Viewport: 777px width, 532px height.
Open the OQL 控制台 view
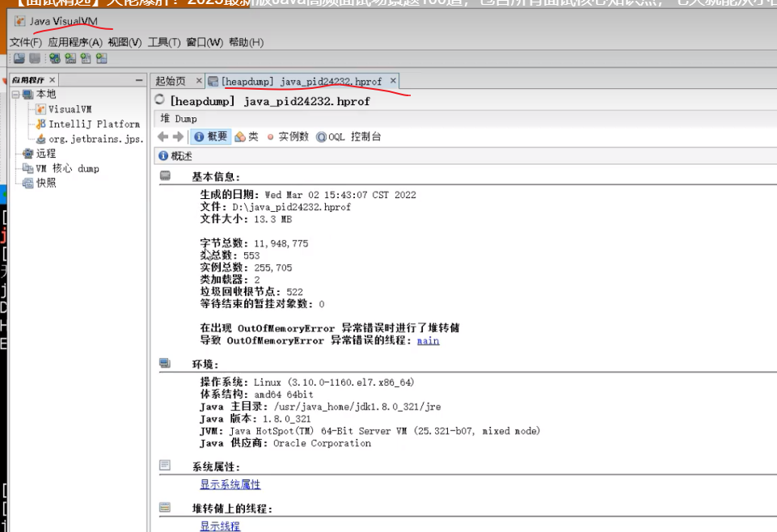(x=348, y=137)
